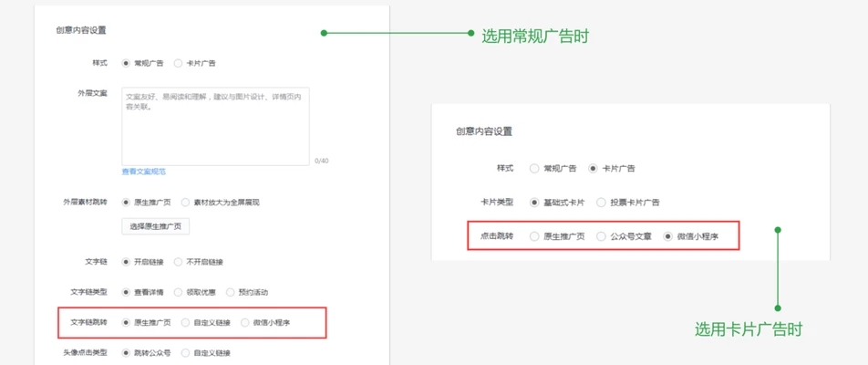Choose 查看详情 as 文字链类型
Image resolution: width=868 pixels, height=365 pixels.
click(126, 292)
